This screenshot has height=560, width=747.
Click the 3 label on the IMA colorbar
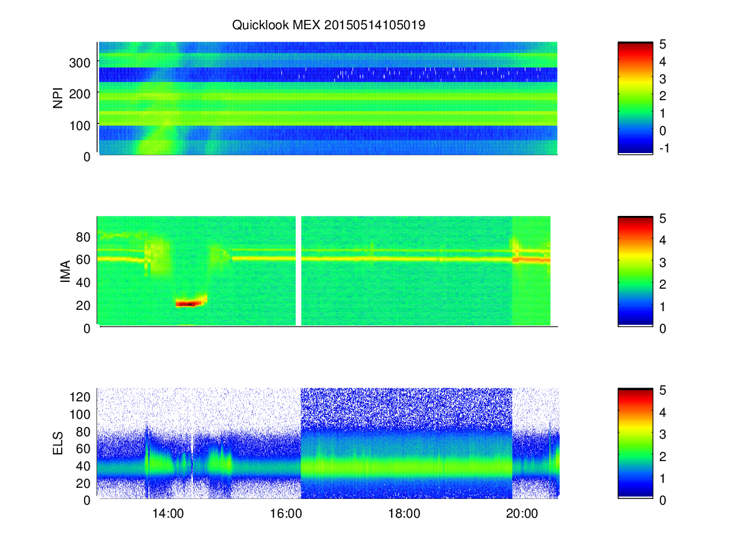coord(663,262)
